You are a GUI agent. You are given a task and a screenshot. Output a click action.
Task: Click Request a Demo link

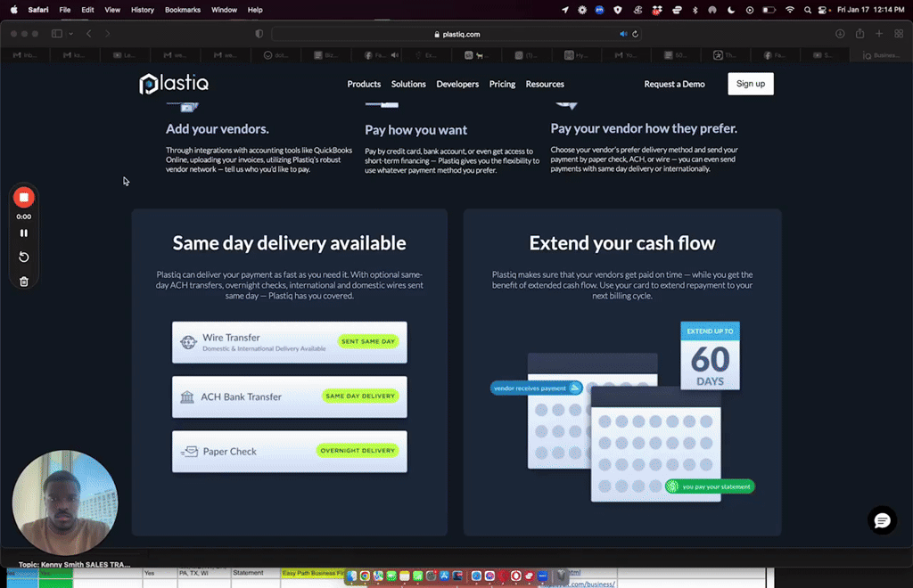tap(674, 84)
